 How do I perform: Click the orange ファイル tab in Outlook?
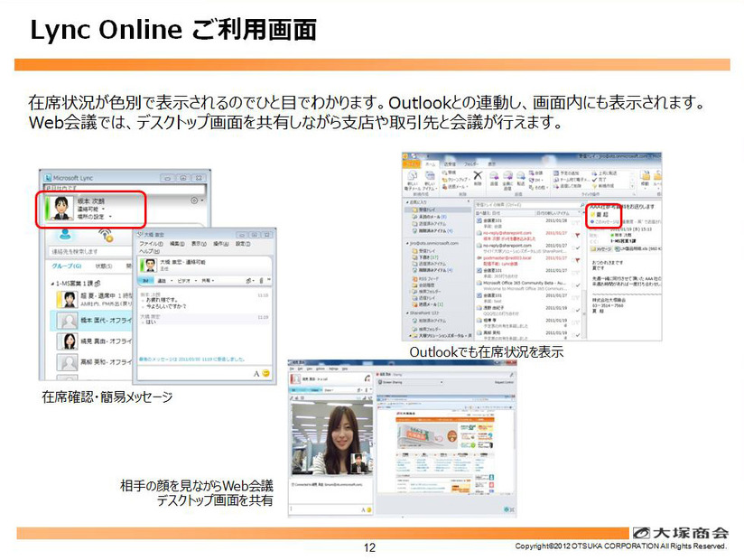point(411,163)
